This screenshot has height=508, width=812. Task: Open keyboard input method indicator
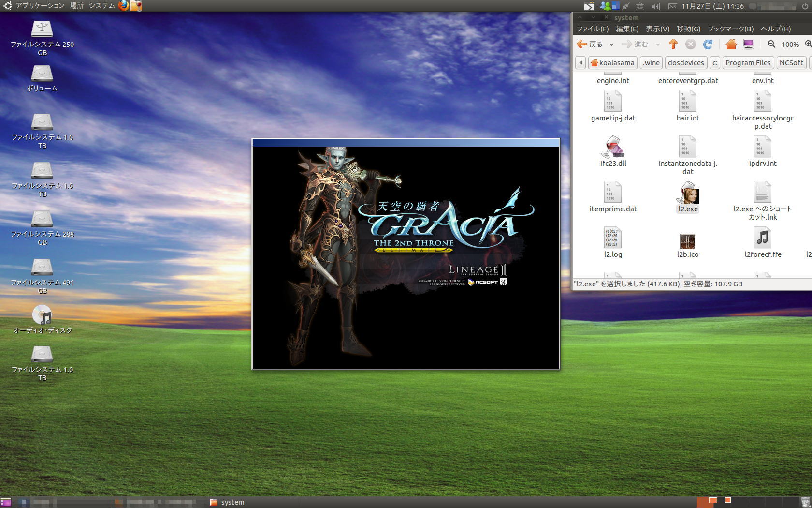[x=640, y=6]
